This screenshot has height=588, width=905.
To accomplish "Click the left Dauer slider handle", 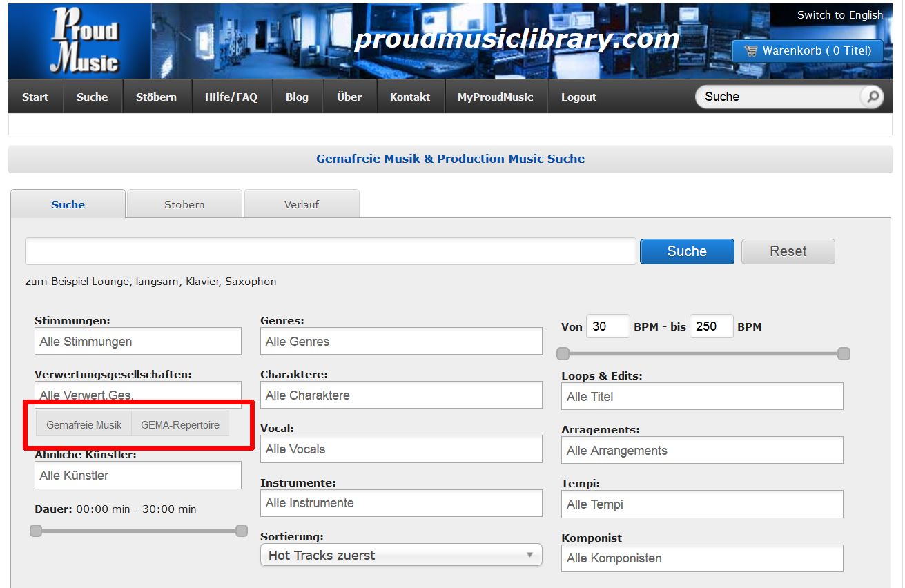I will [x=36, y=531].
